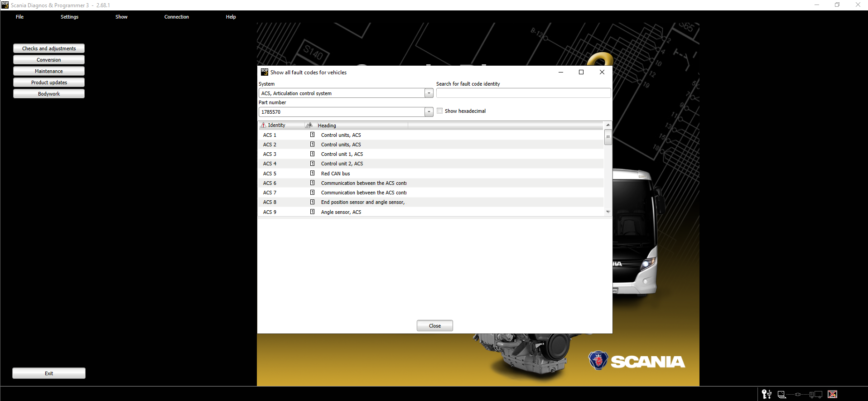Click the Part number field showing 1785570
The height and width of the screenshot is (401, 868).
342,111
